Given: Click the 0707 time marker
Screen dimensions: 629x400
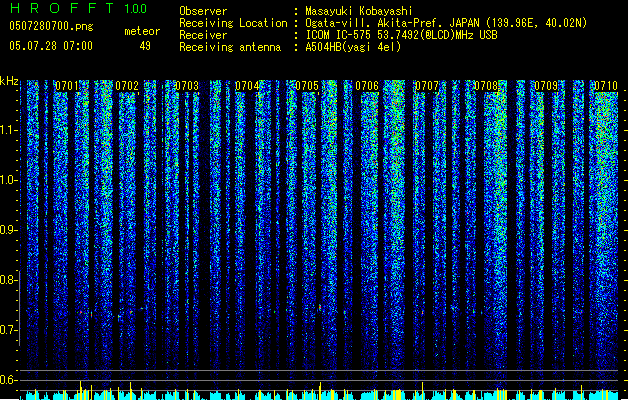Looking at the screenshot, I should pos(427,86).
